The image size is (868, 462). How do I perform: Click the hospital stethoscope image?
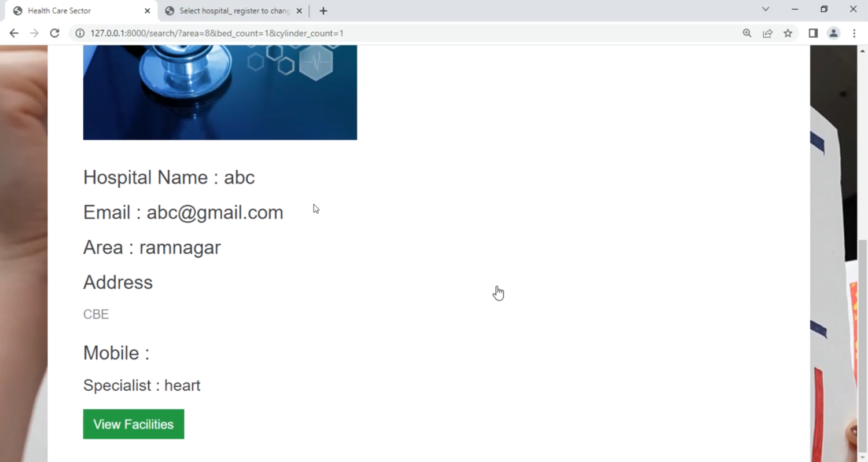point(220,92)
